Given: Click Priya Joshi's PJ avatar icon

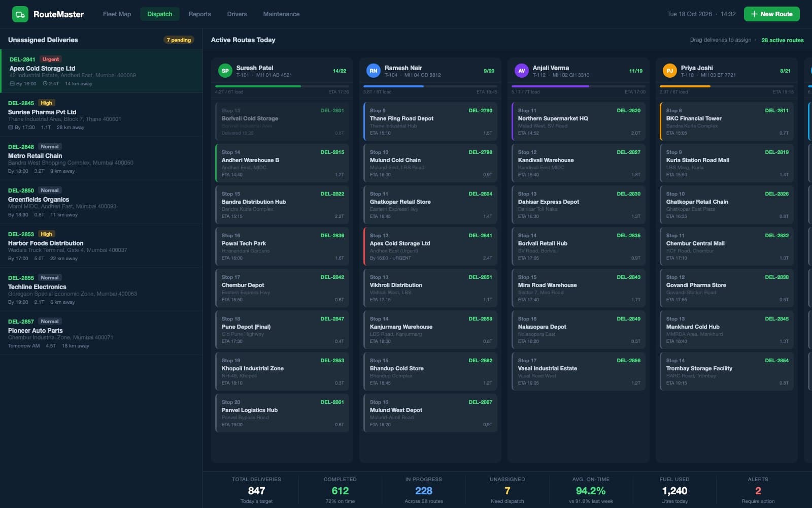Looking at the screenshot, I should (669, 71).
